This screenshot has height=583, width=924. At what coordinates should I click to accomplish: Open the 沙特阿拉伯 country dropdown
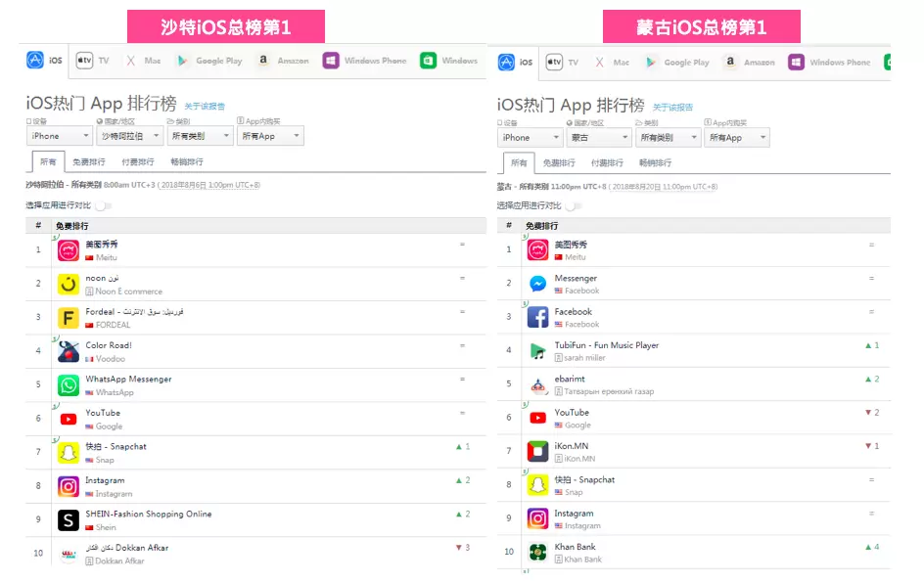129,137
